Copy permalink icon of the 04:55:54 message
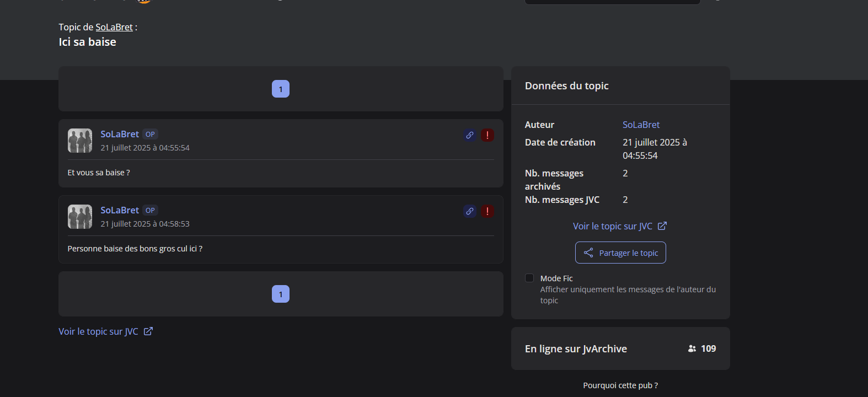Screen dimensions: 868x397 tap(470, 135)
